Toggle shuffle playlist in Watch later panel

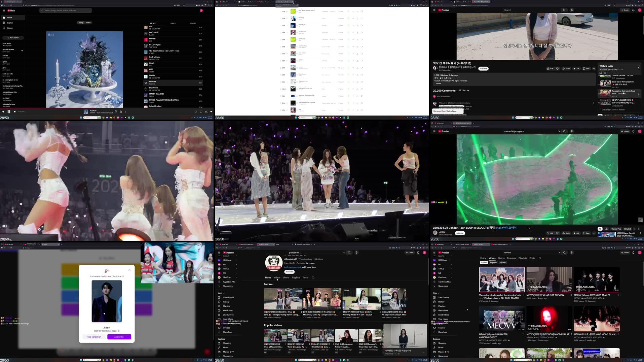[x=605, y=73]
